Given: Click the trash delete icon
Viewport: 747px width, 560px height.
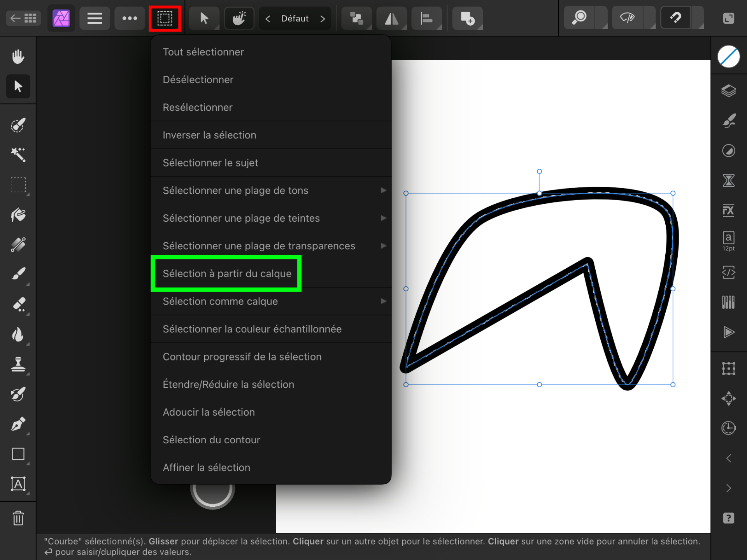Looking at the screenshot, I should click(18, 518).
